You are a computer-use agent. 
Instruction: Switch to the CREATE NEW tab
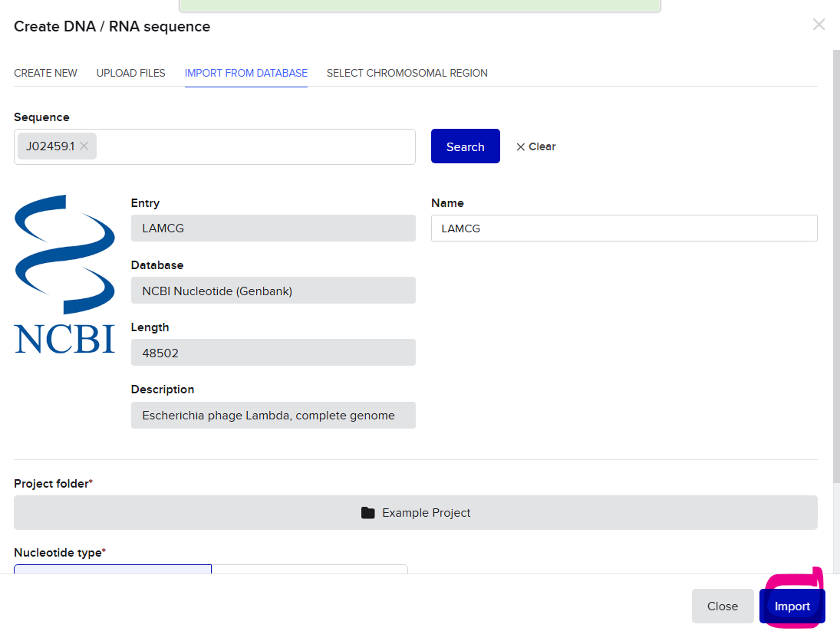point(45,73)
